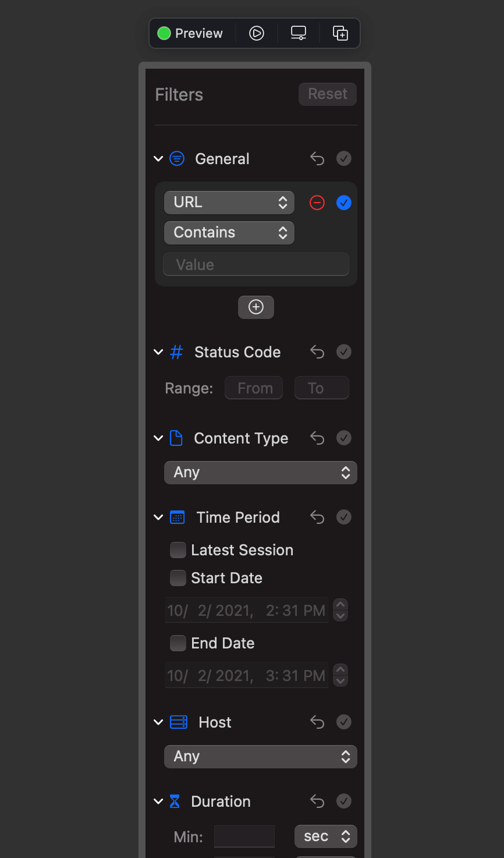This screenshot has height=858, width=504.
Task: Check the Start Date checkbox
Action: [178, 578]
